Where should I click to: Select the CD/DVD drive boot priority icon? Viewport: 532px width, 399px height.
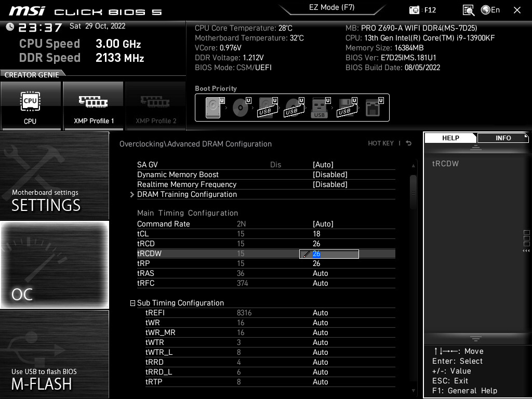[241, 108]
